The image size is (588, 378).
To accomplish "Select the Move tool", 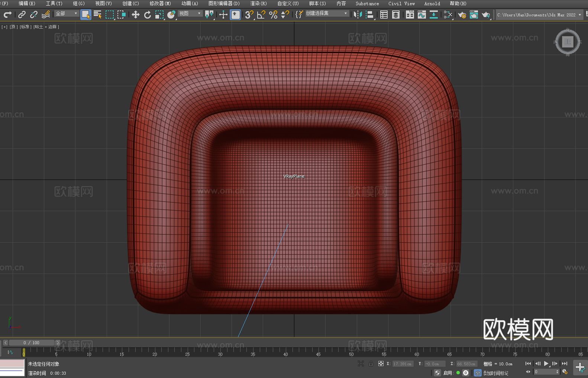I will click(136, 14).
